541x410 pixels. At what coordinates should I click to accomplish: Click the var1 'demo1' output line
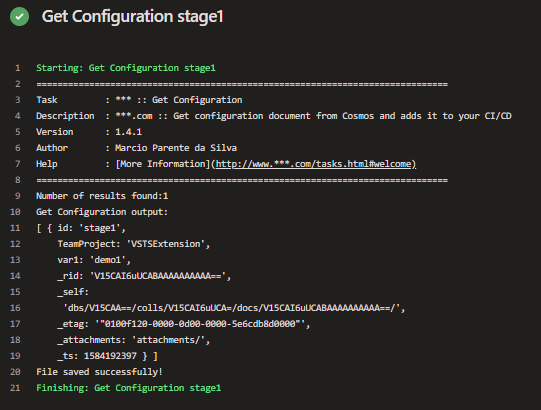point(94,260)
